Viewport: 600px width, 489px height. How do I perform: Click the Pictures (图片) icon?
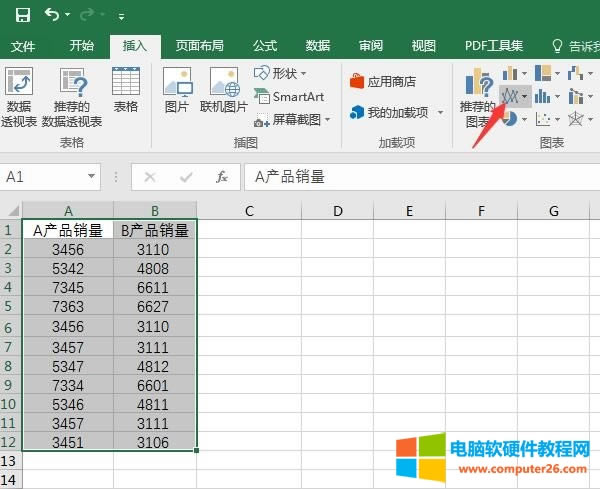pyautogui.click(x=177, y=90)
